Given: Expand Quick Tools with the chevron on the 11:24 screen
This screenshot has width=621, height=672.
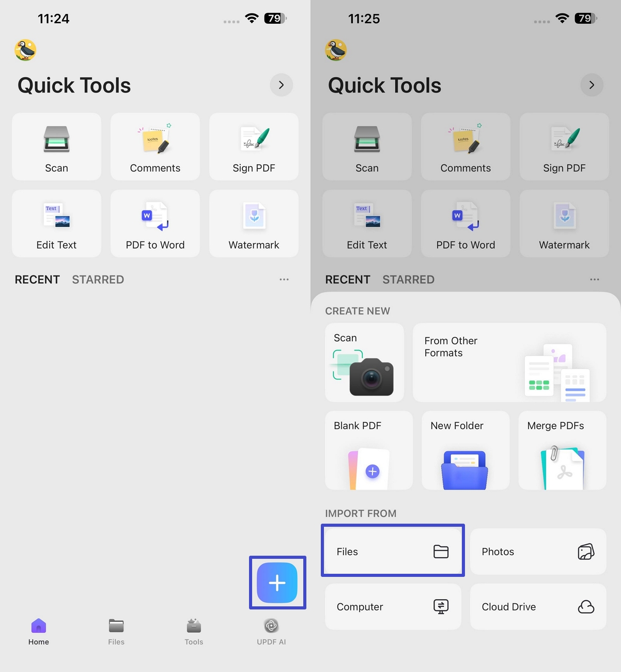Looking at the screenshot, I should pos(282,85).
